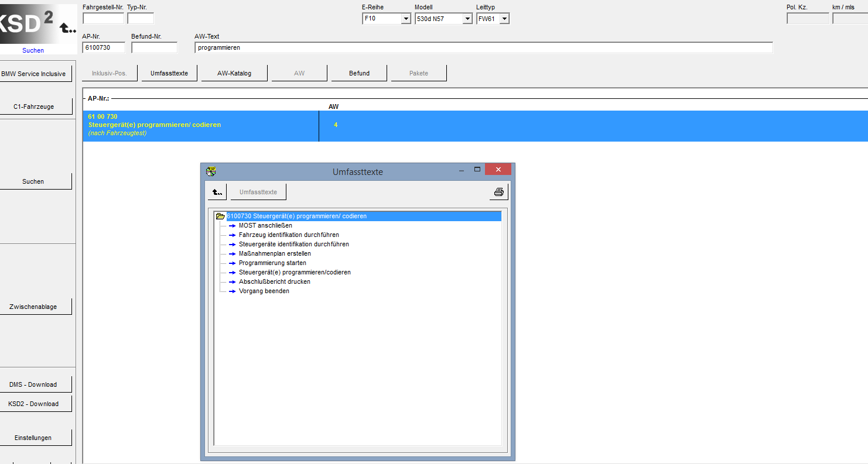Click the Pakete button
868x464 pixels.
click(419, 73)
